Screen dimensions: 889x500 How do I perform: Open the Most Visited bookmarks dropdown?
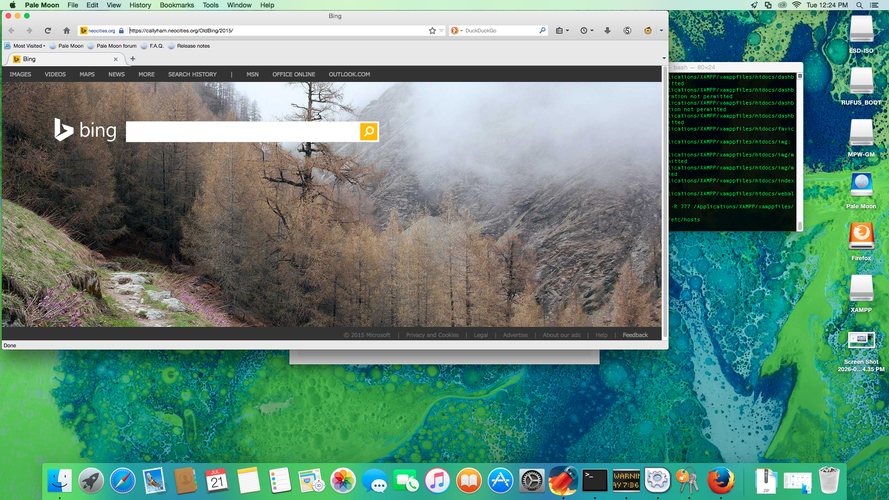[25, 46]
